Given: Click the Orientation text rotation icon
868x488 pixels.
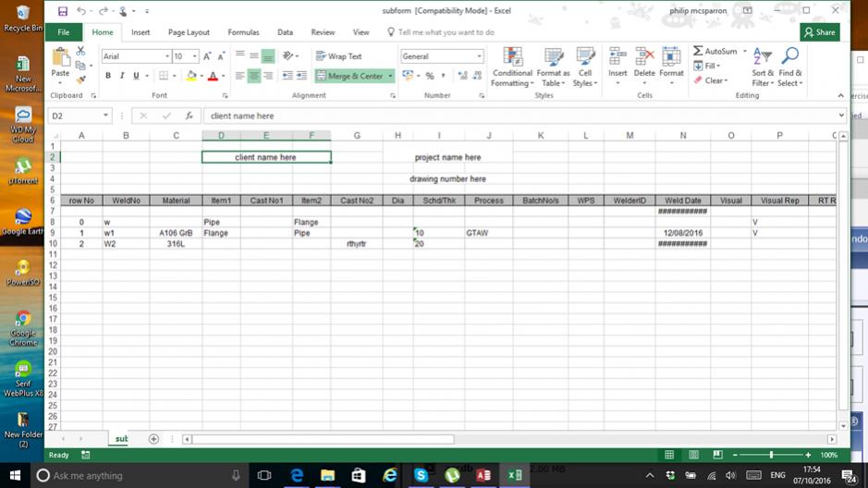Looking at the screenshot, I should pos(287,55).
